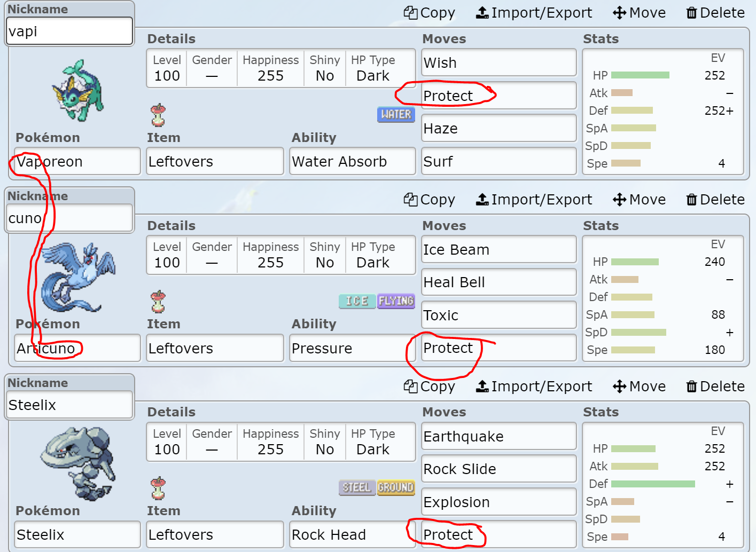Select the Vaporeon sprite image
The width and height of the screenshot is (756, 552).
78,91
